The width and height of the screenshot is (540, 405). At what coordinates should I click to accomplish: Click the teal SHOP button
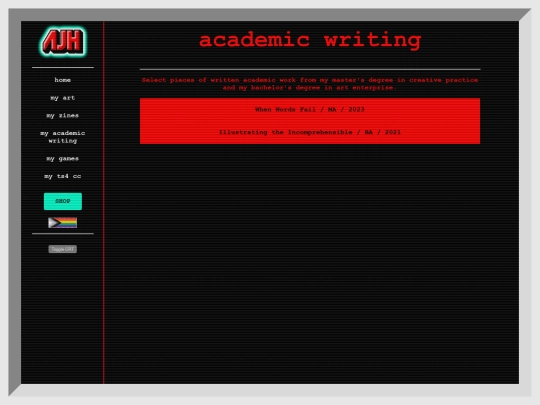pos(63,201)
